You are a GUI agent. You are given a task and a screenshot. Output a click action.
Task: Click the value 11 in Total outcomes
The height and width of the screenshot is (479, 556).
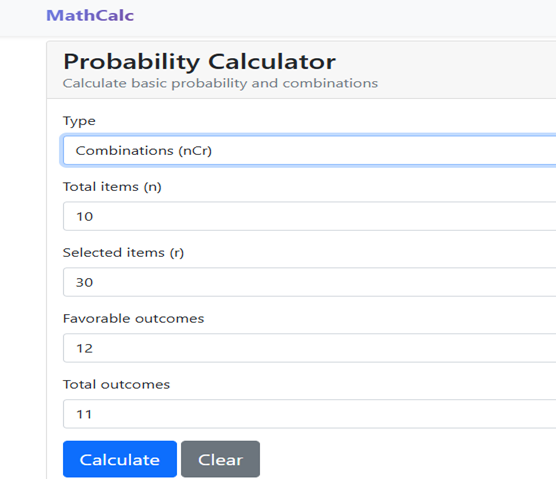(x=84, y=414)
